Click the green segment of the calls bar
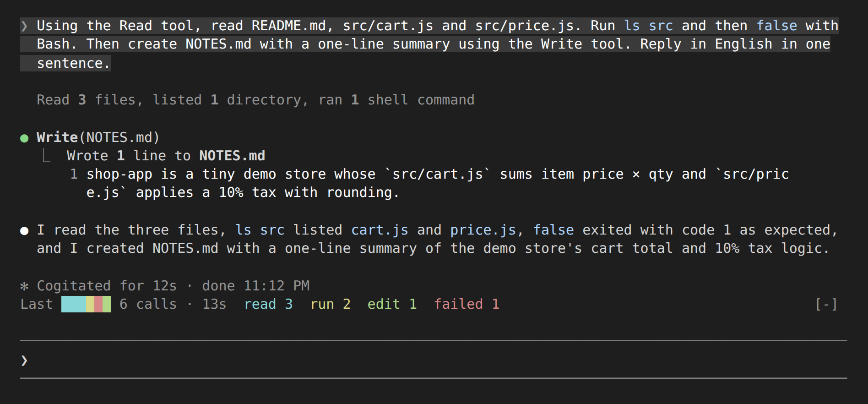The image size is (868, 404). point(107,304)
